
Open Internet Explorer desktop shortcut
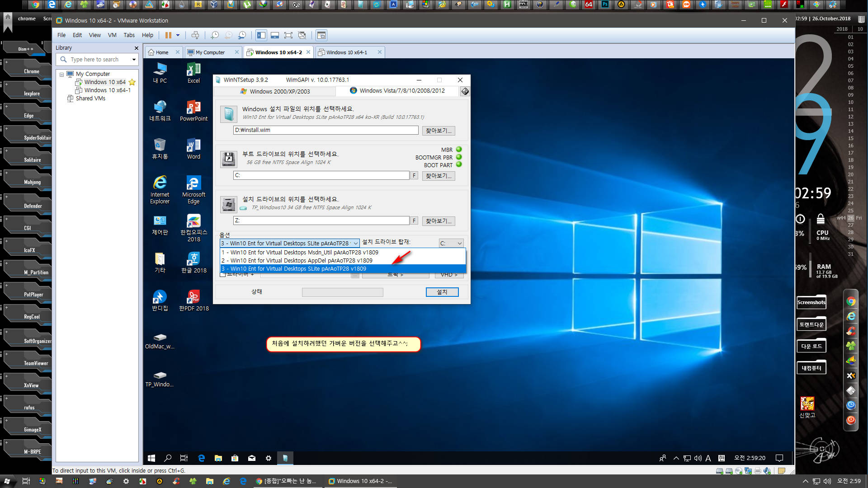tap(160, 190)
